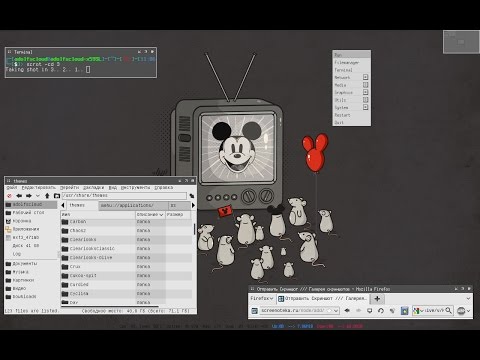
Task: Open the Закладки menu
Action: click(94, 188)
